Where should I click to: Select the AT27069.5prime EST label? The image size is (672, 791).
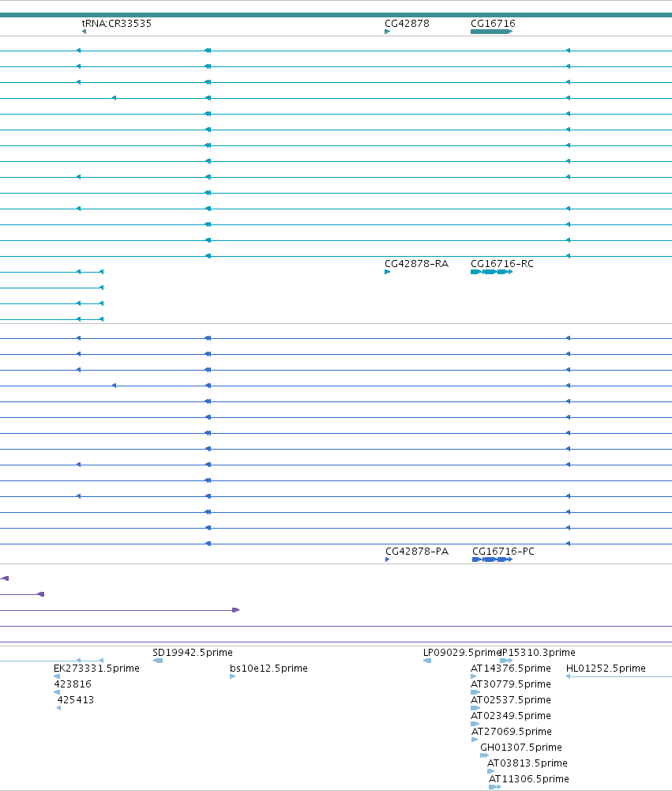click(x=512, y=732)
